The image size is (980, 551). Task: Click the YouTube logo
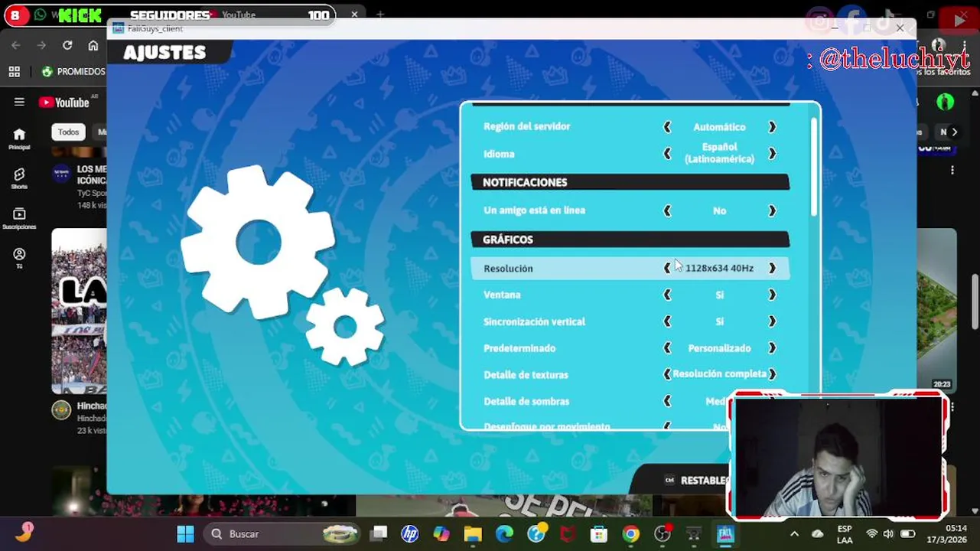tap(65, 103)
